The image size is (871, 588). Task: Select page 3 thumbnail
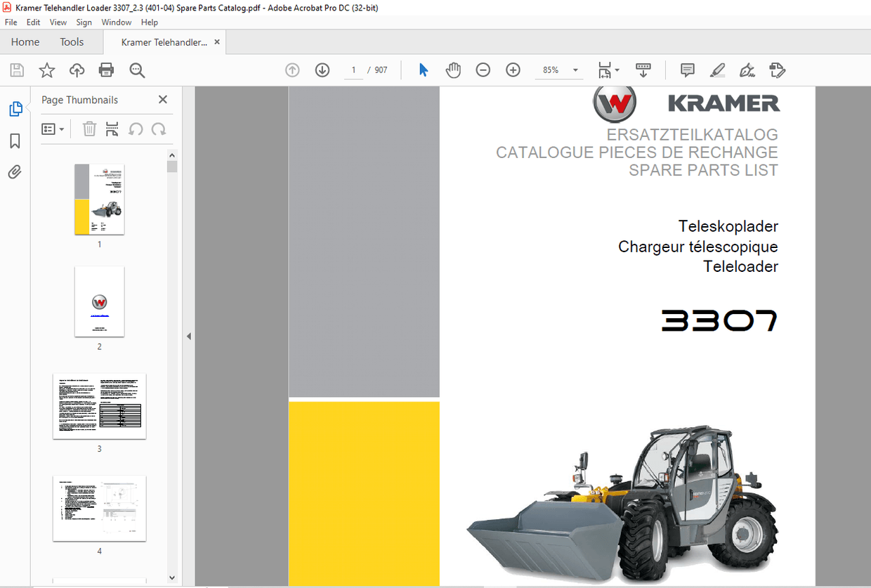tap(99, 406)
